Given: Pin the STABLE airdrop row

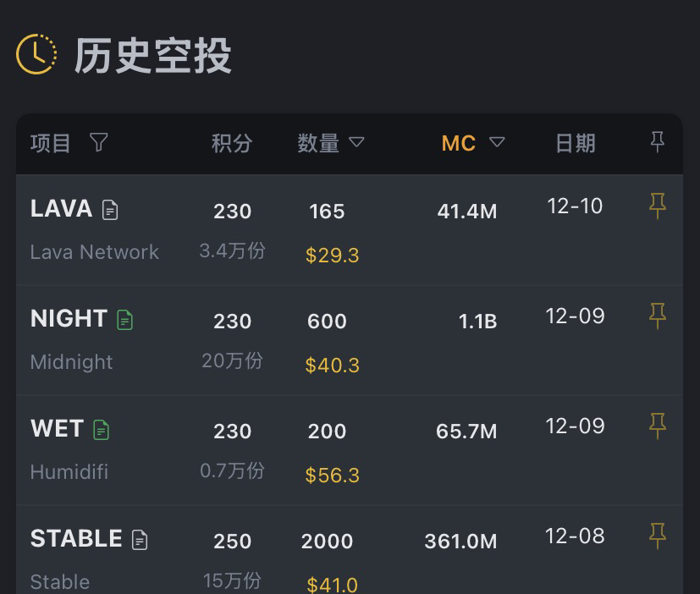Looking at the screenshot, I should pyautogui.click(x=657, y=536).
